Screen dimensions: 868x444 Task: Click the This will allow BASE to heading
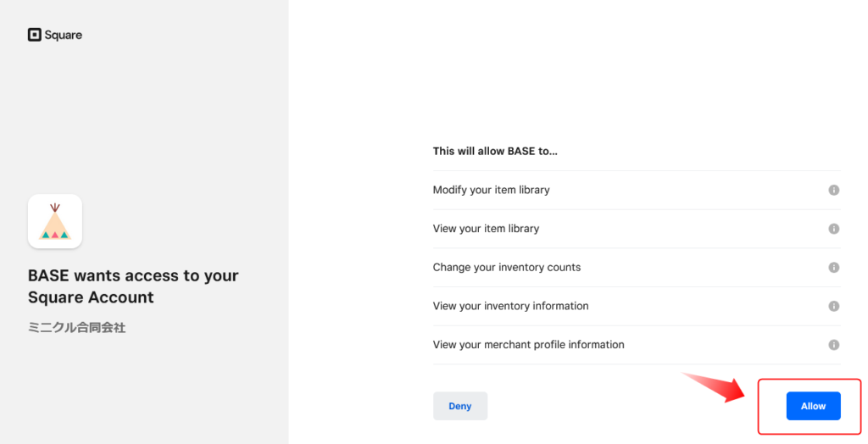(x=495, y=151)
